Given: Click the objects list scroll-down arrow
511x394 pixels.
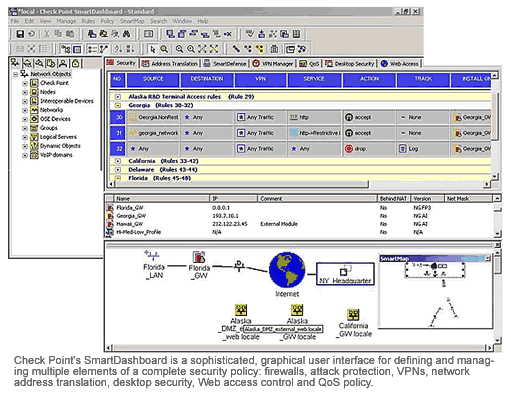Looking at the screenshot, I should [497, 233].
